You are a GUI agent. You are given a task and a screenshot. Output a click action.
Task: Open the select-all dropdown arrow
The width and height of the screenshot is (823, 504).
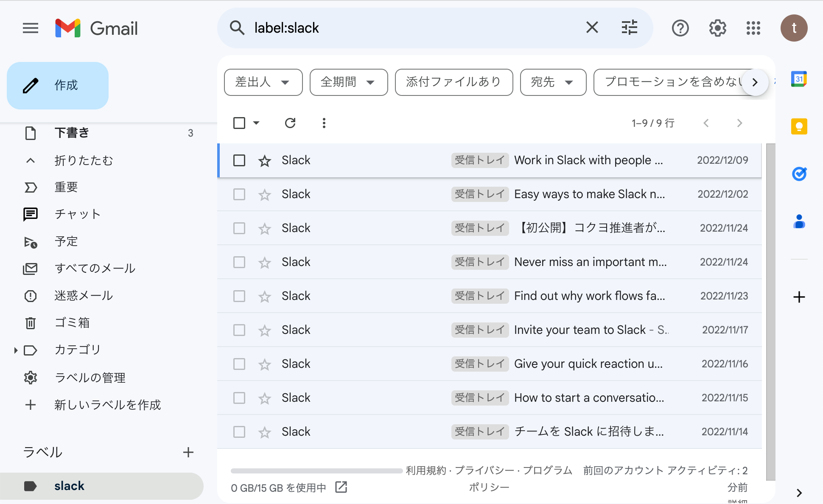(256, 123)
